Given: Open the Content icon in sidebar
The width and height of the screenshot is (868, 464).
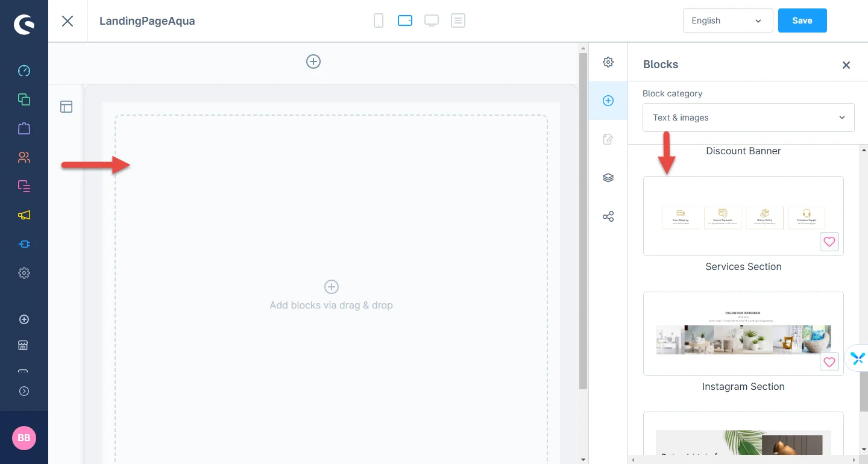Looking at the screenshot, I should point(24,186).
